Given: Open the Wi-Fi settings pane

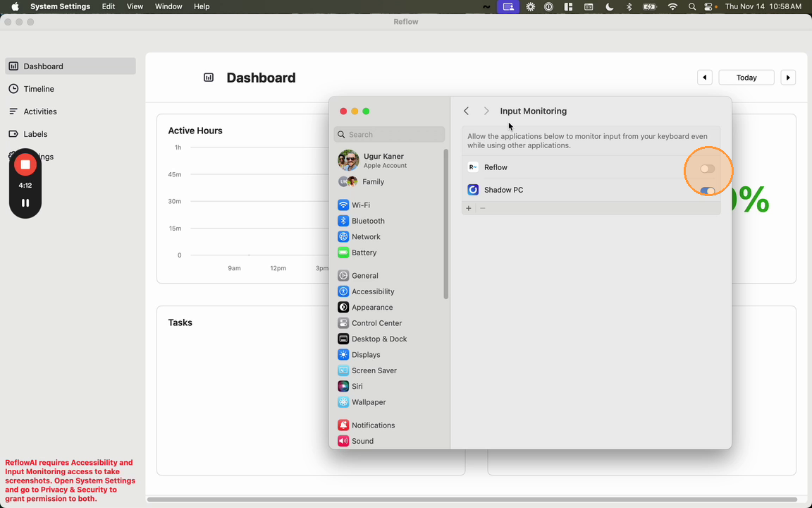Looking at the screenshot, I should click(389, 205).
